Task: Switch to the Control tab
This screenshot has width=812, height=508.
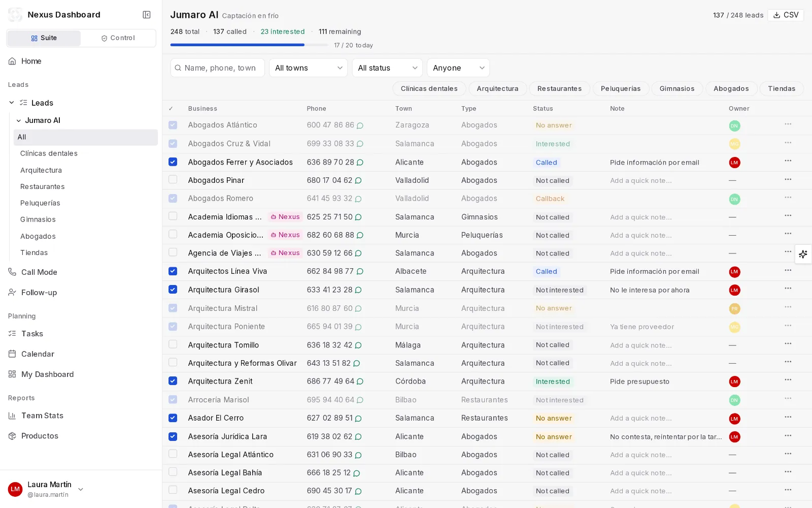Action: 118,38
